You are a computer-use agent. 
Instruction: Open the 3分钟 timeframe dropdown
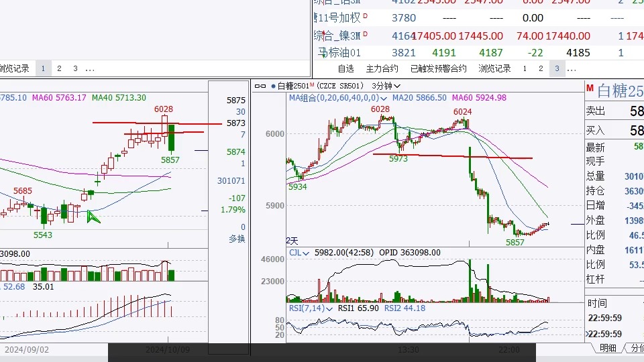pyautogui.click(x=388, y=86)
